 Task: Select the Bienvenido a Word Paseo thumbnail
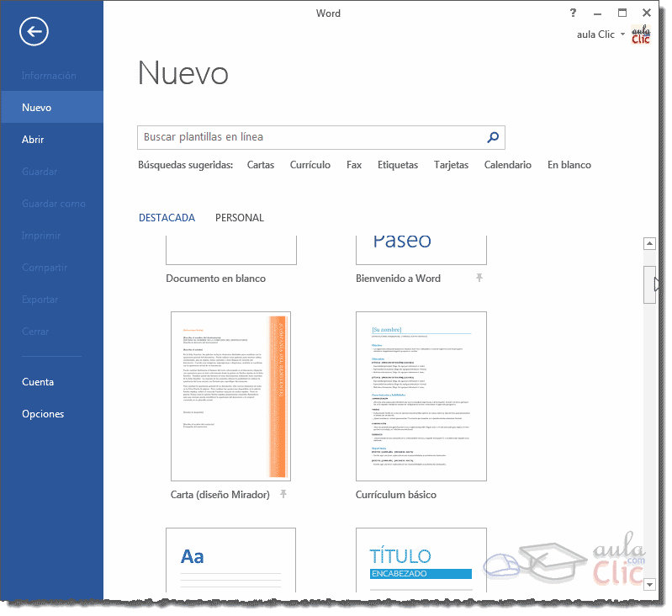point(421,250)
